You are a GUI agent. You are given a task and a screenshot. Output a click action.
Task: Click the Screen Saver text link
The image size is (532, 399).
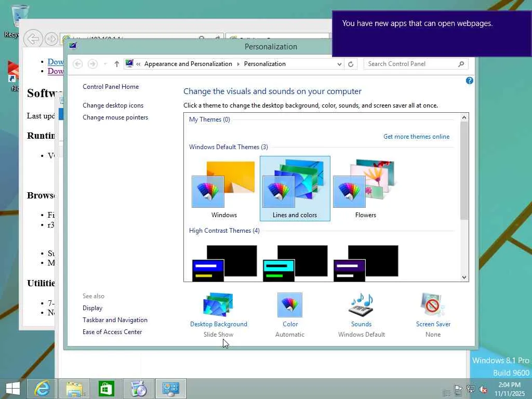pos(433,324)
